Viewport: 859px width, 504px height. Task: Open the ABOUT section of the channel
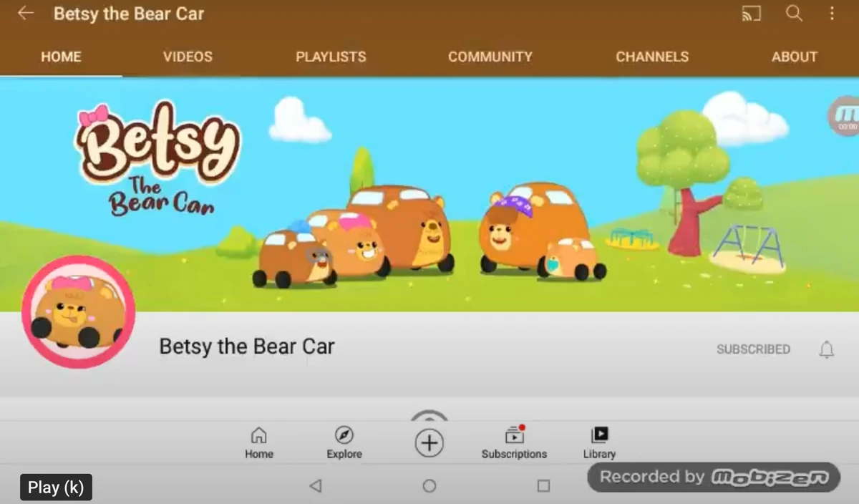click(795, 57)
